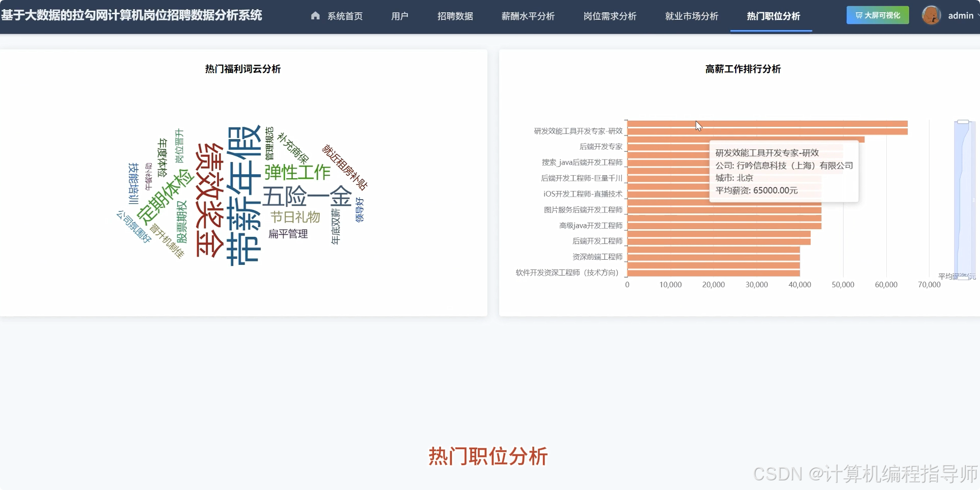Click the 后端开发专家 axis label
The height and width of the screenshot is (490, 980).
click(601, 146)
